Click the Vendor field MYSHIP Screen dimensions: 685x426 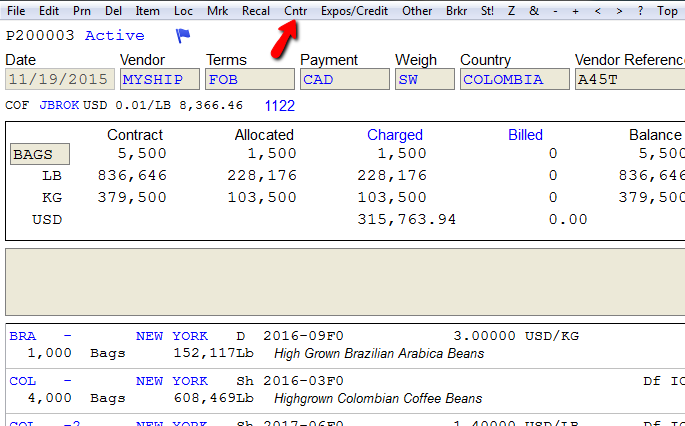(x=160, y=79)
